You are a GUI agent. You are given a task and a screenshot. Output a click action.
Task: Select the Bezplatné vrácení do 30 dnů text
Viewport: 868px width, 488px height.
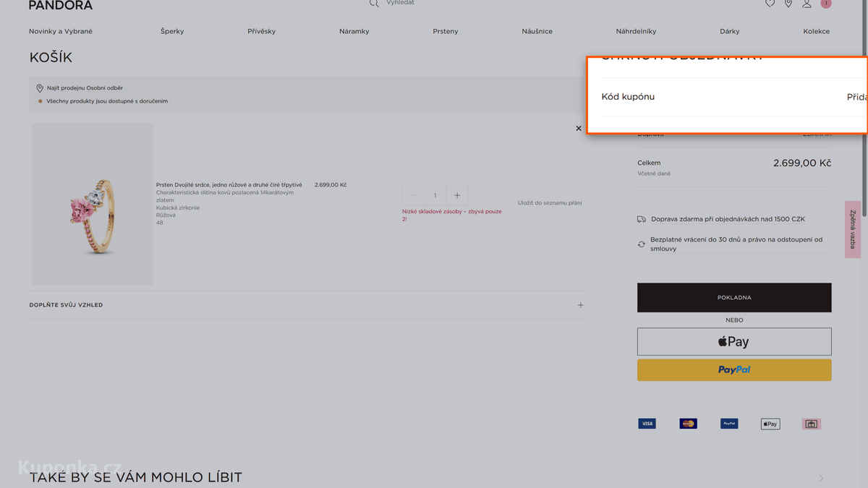(x=736, y=244)
